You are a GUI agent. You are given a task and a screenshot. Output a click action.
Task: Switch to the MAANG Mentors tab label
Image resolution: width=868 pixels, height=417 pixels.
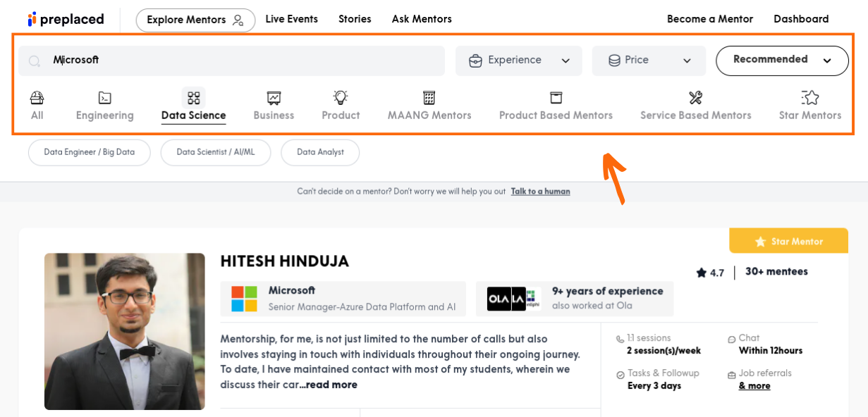click(429, 116)
